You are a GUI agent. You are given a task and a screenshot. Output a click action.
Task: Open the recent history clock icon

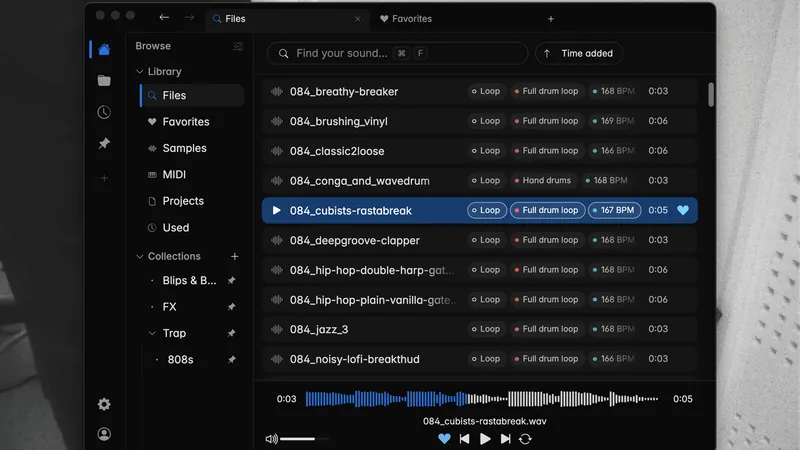104,112
